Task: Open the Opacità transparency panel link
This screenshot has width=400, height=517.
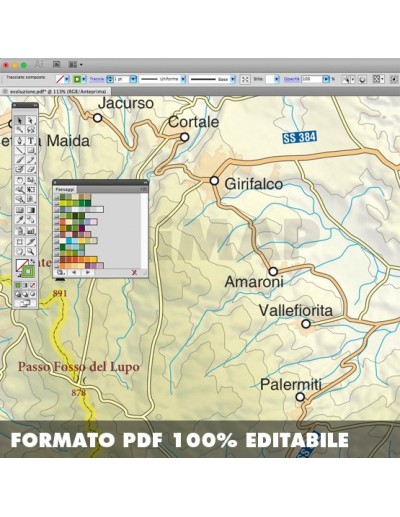Action: pos(291,79)
